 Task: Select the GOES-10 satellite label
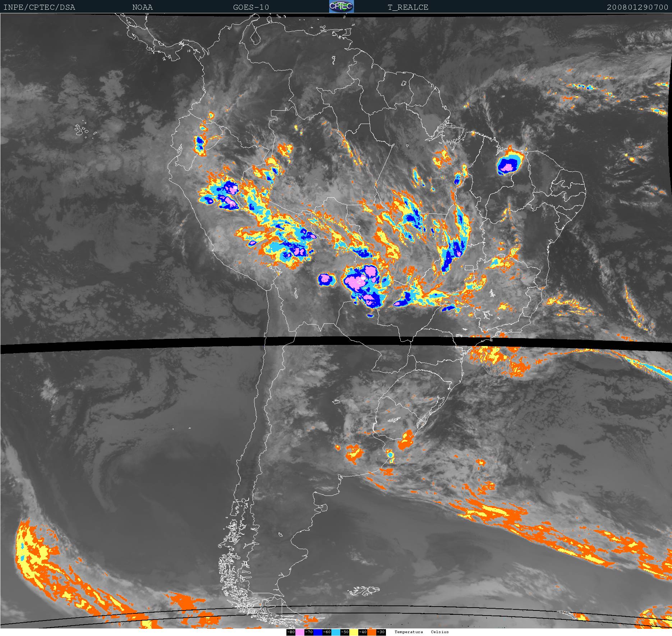[x=251, y=7]
